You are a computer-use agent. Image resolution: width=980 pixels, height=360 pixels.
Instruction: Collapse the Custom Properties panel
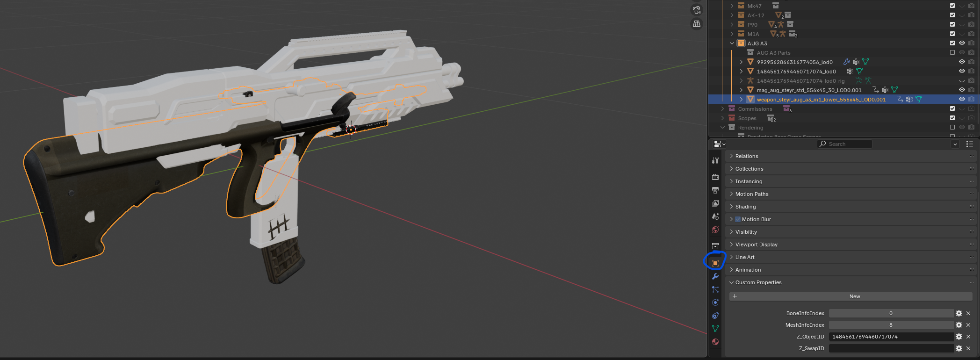click(758, 282)
